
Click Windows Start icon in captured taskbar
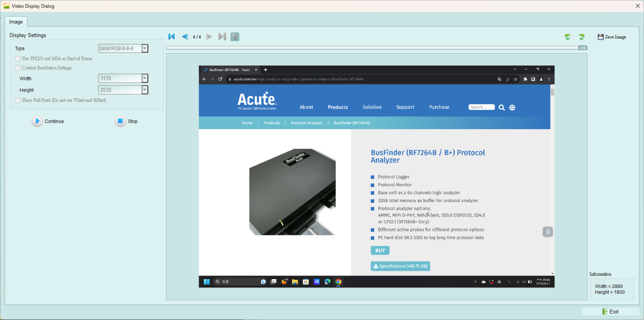point(207,281)
